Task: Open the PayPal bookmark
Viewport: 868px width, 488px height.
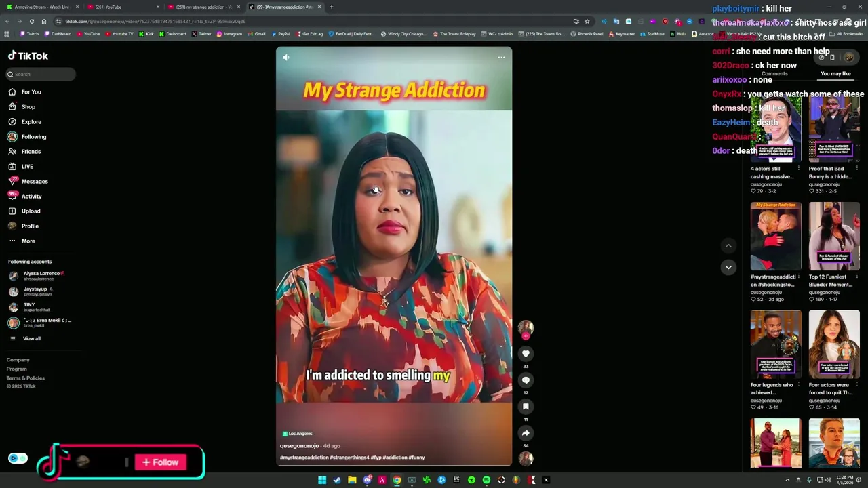Action: coord(281,34)
